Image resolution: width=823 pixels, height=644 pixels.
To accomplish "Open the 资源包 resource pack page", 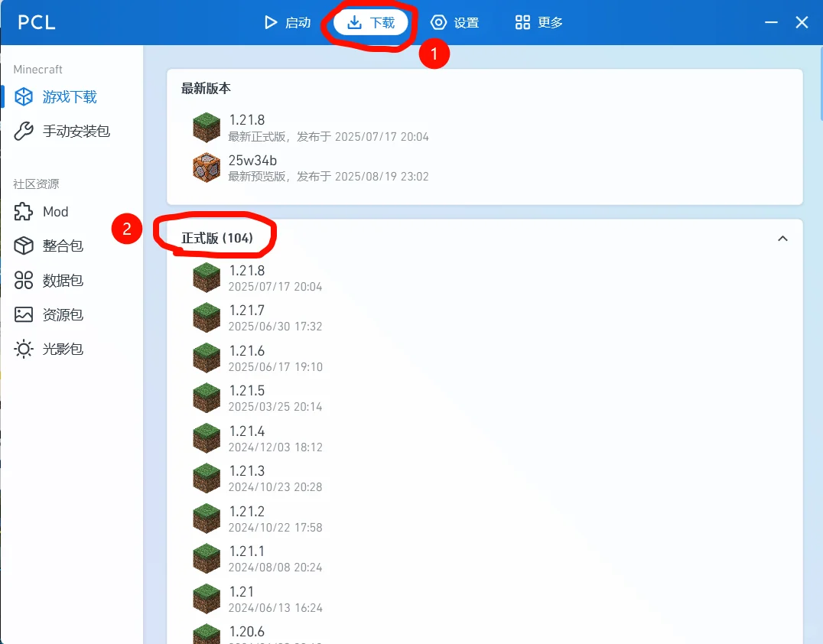I will click(x=72, y=314).
